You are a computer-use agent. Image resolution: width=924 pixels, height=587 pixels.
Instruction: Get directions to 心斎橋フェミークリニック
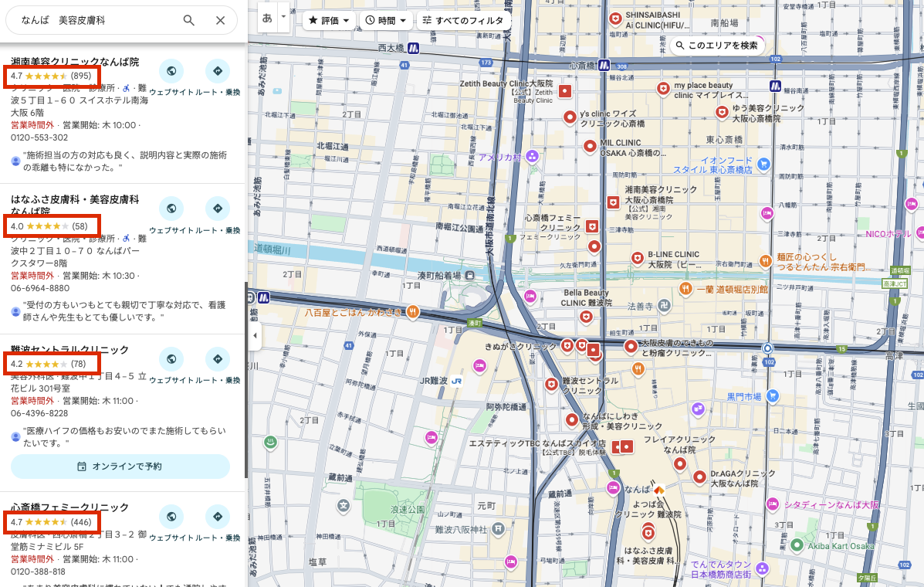click(x=218, y=516)
